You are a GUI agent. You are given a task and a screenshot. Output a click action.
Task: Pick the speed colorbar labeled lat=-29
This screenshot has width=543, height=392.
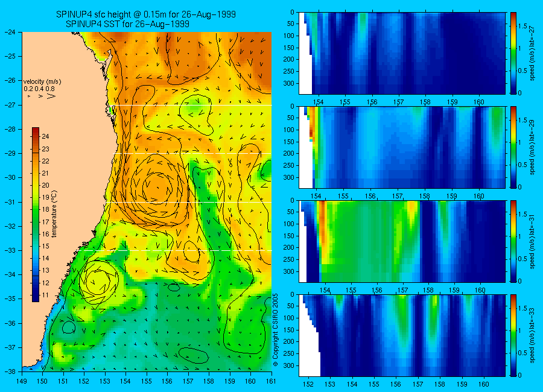coord(513,147)
